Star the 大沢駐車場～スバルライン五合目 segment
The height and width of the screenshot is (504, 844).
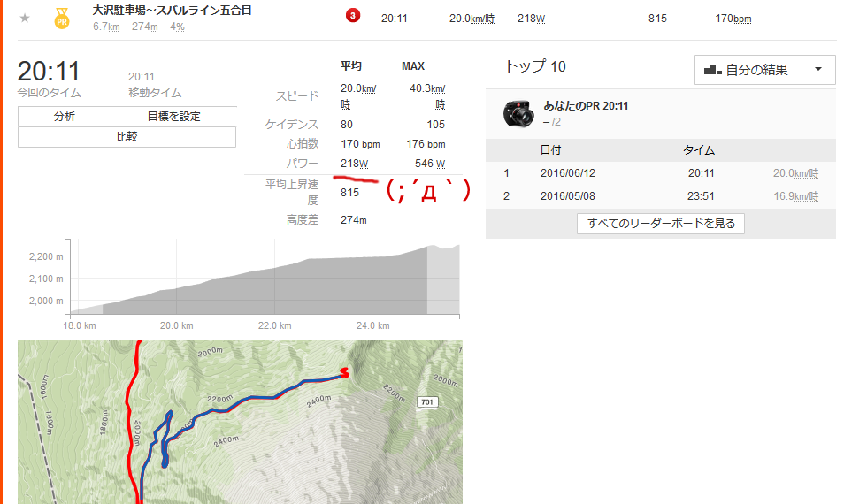click(25, 19)
